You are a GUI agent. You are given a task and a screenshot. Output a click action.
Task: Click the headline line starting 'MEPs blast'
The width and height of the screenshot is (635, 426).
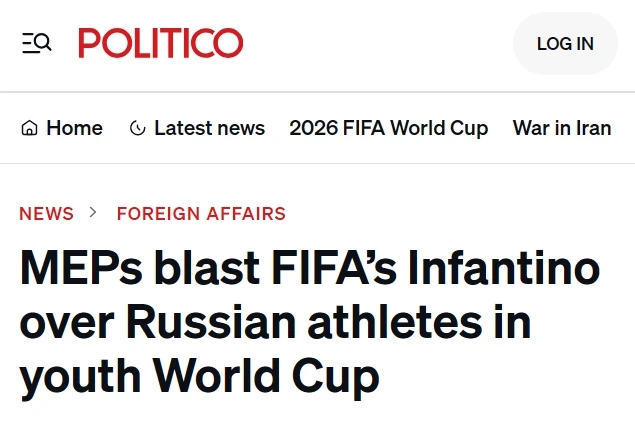pos(310,268)
